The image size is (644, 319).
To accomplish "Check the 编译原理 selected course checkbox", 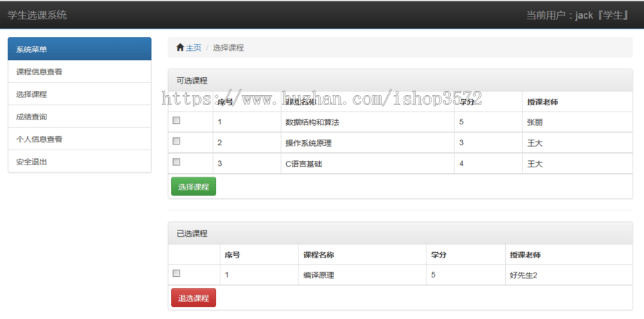I will 176,273.
